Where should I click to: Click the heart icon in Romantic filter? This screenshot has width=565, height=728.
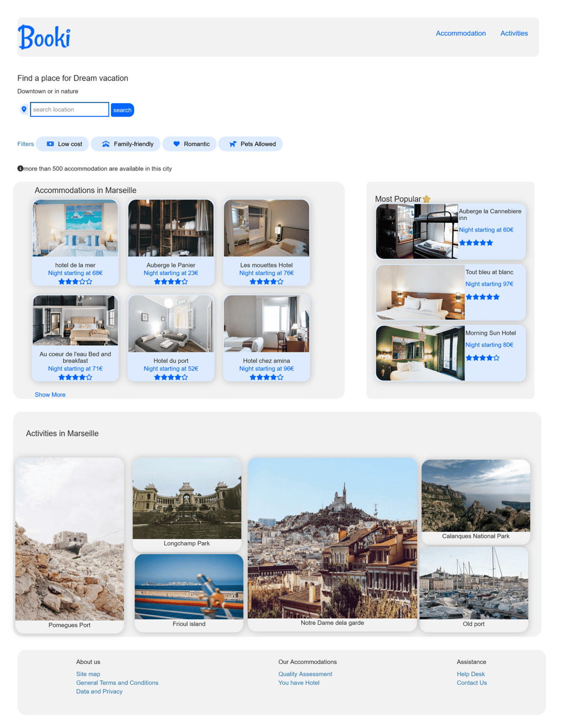[177, 144]
